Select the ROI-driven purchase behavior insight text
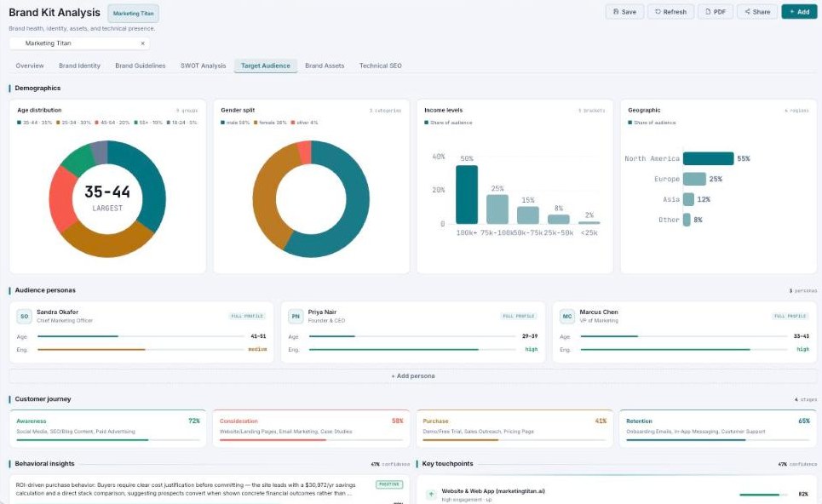This screenshot has height=504, width=822. pos(186,489)
